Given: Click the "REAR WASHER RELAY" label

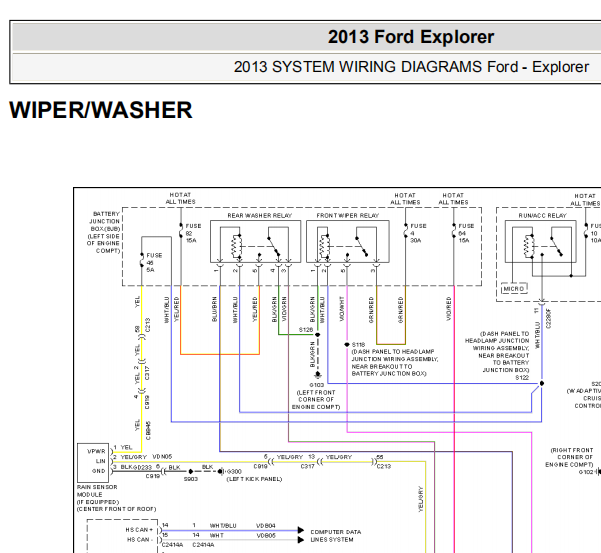Looking at the screenshot, I should (259, 216).
